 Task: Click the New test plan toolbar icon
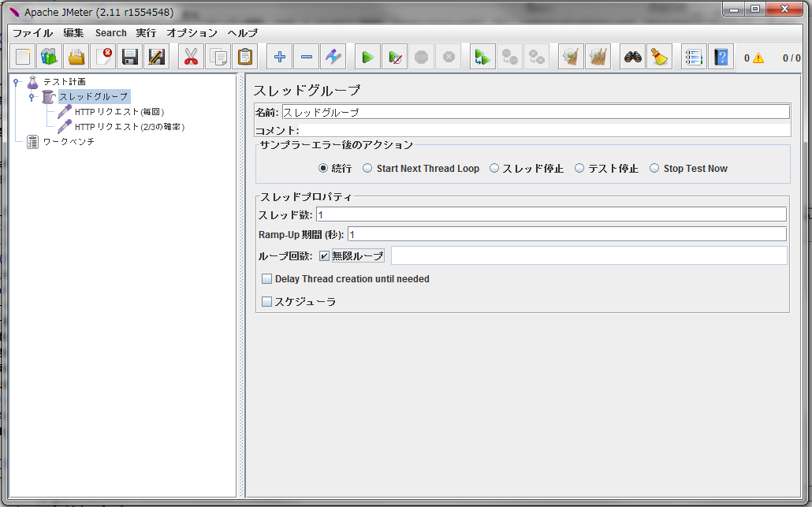(x=22, y=57)
